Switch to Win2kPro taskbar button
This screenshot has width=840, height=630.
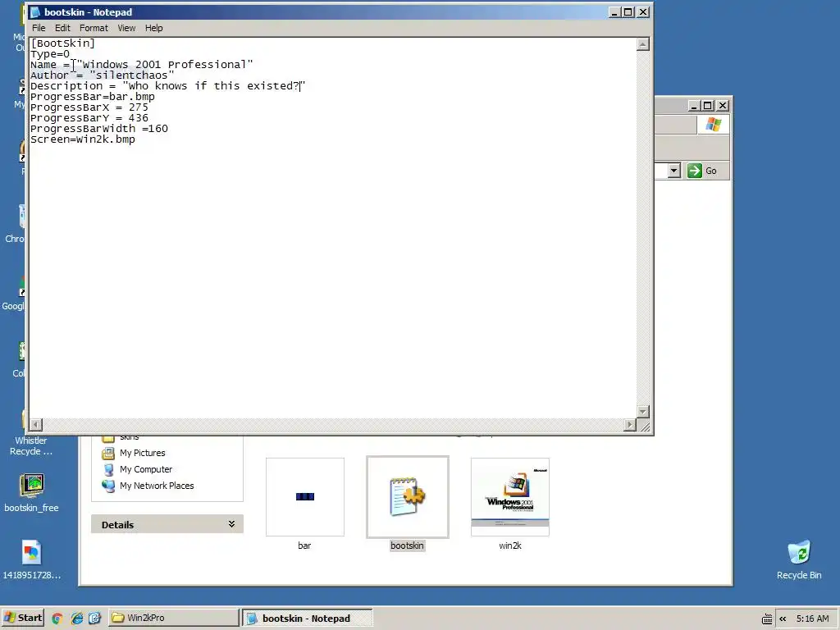click(174, 618)
